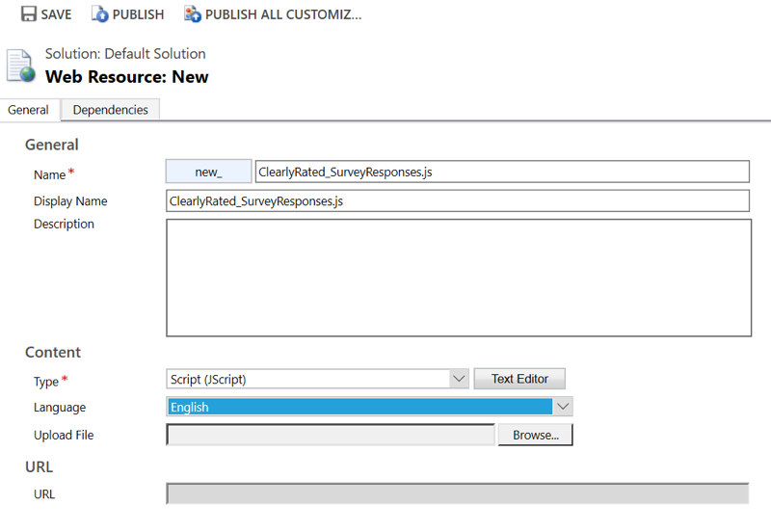Click PUBLISH ALL CUSTOMIZ... text
The height and width of the screenshot is (532, 771).
283,14
